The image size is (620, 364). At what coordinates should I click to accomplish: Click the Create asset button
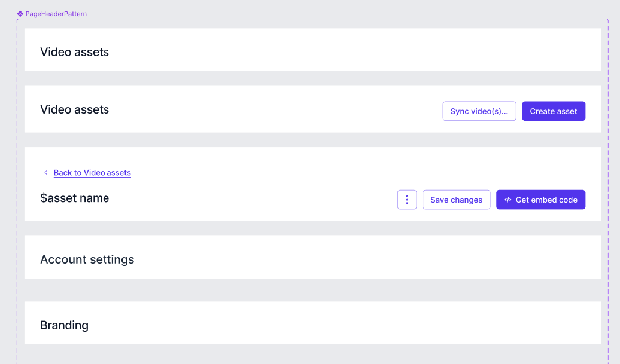pos(553,111)
